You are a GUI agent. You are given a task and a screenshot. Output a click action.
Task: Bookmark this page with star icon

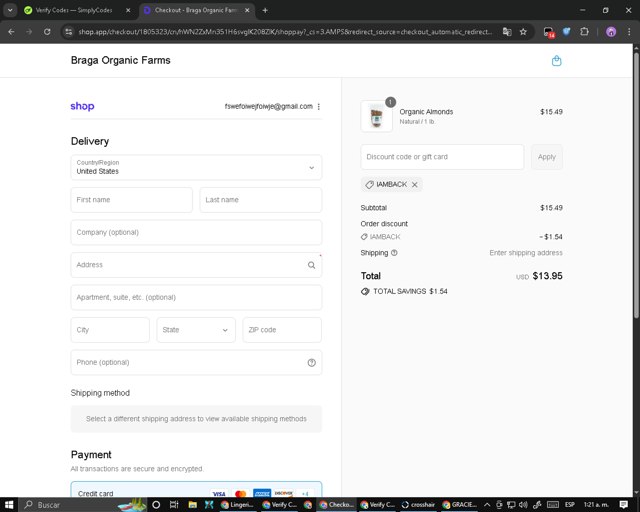(523, 32)
